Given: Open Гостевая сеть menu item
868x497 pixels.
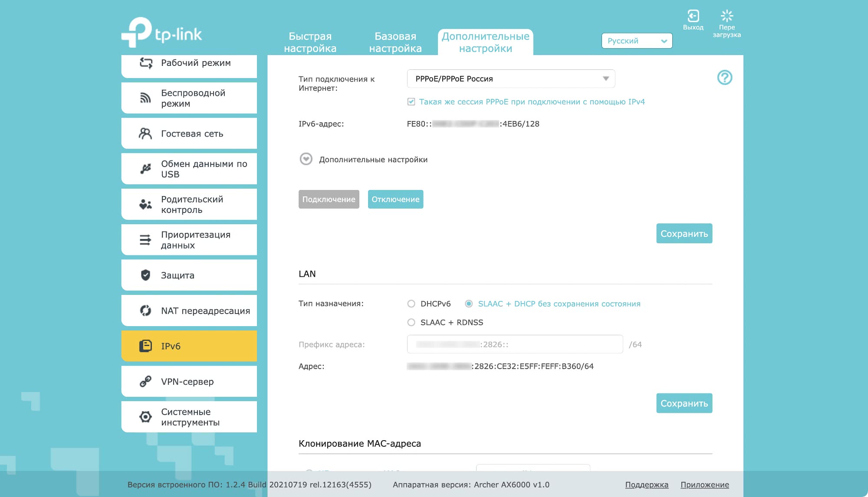Looking at the screenshot, I should [189, 134].
